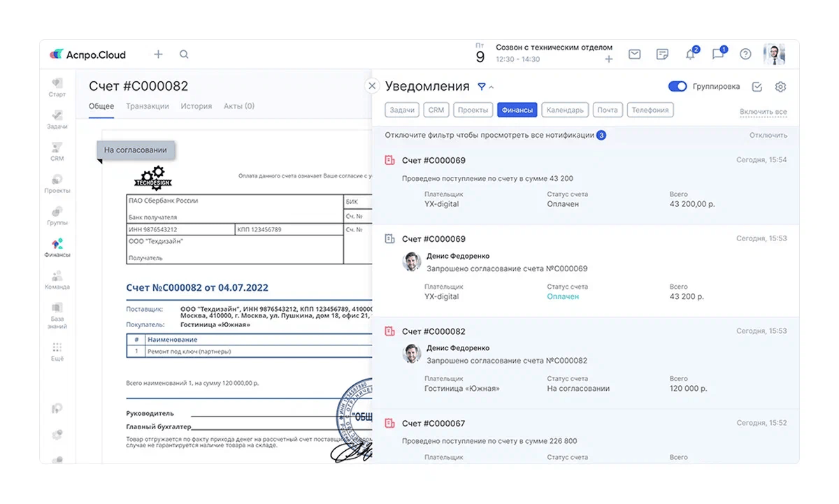Click the search magnifier icon
This screenshot has width=839, height=504.
(184, 55)
